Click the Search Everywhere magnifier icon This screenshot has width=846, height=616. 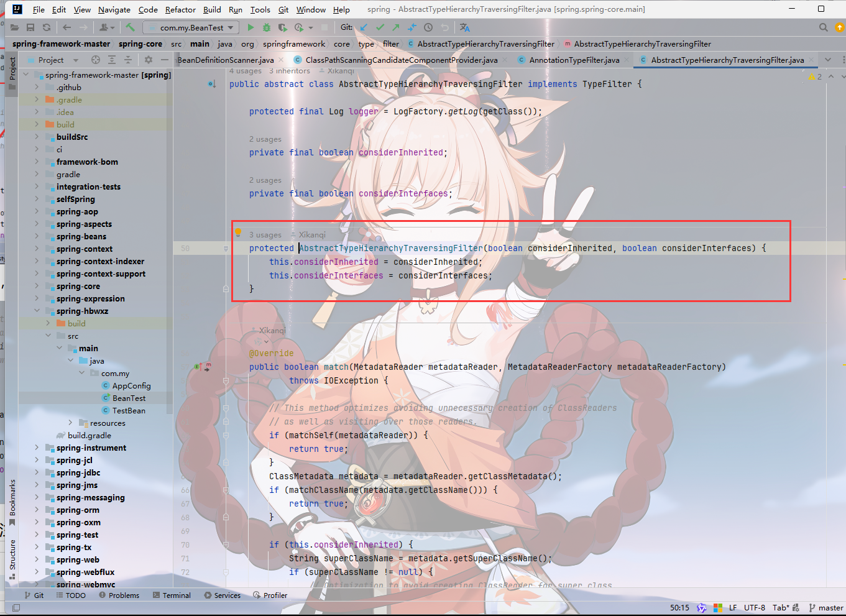(x=823, y=27)
